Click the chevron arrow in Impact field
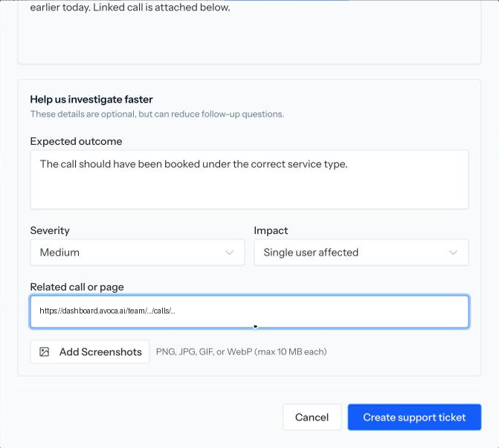This screenshot has width=499, height=448. click(x=453, y=253)
